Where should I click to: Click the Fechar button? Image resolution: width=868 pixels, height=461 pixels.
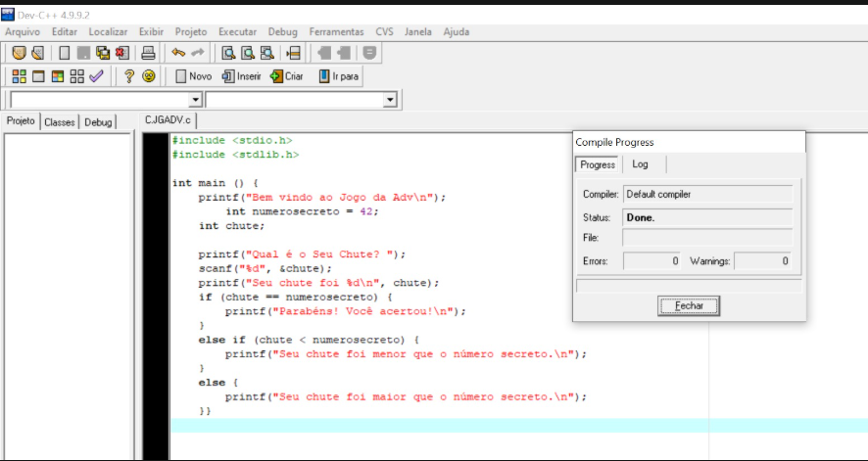click(689, 305)
